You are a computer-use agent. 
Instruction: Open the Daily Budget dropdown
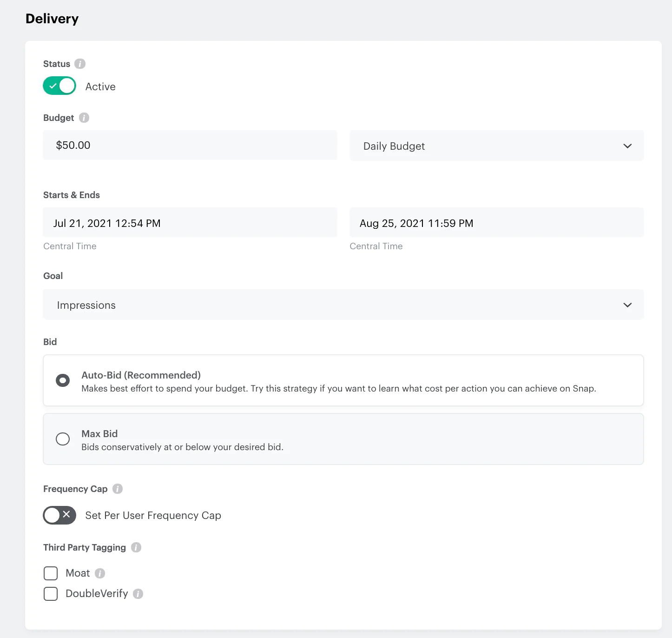[496, 146]
